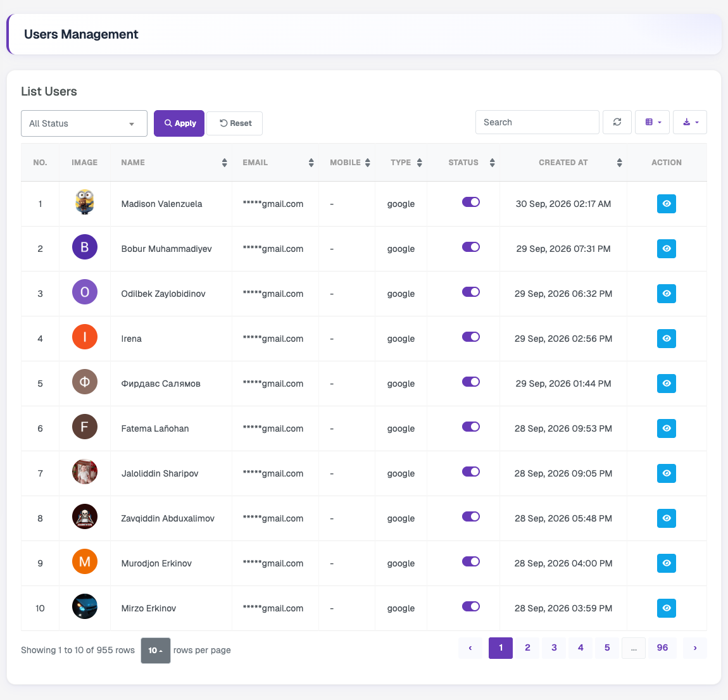Screen dimensions: 728x700
Task: Refresh the users table
Action: tap(617, 122)
